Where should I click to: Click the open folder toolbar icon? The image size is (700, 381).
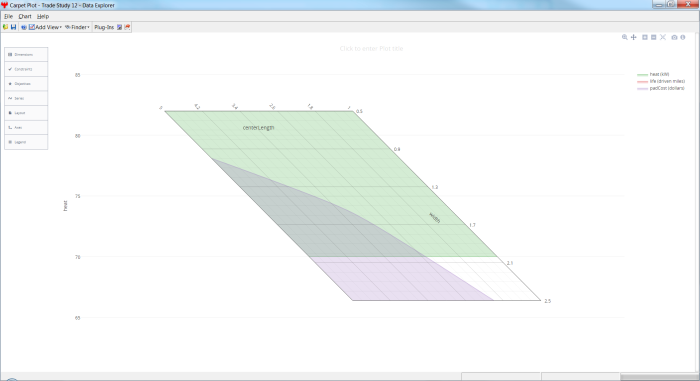pyautogui.click(x=5, y=27)
